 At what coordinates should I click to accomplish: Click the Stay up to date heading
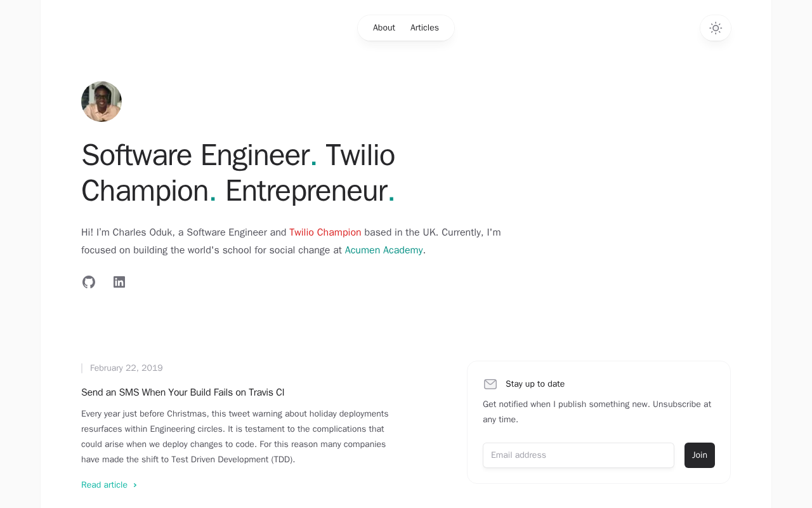pyautogui.click(x=535, y=384)
